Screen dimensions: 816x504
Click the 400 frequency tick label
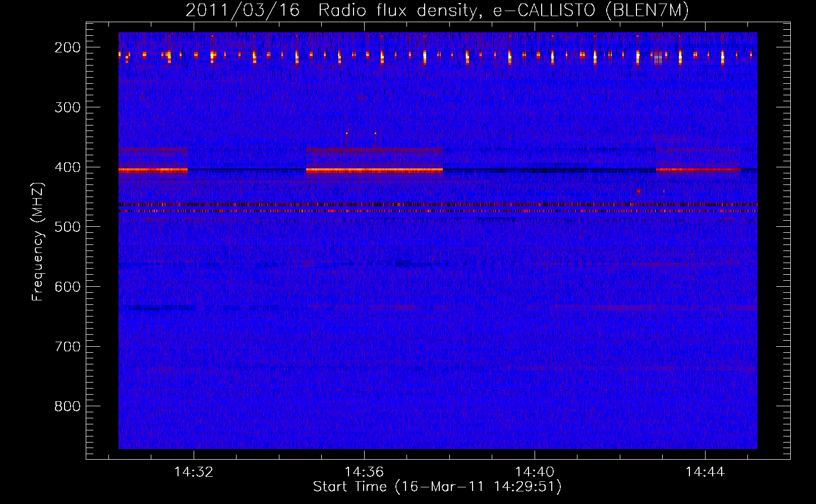pos(68,167)
